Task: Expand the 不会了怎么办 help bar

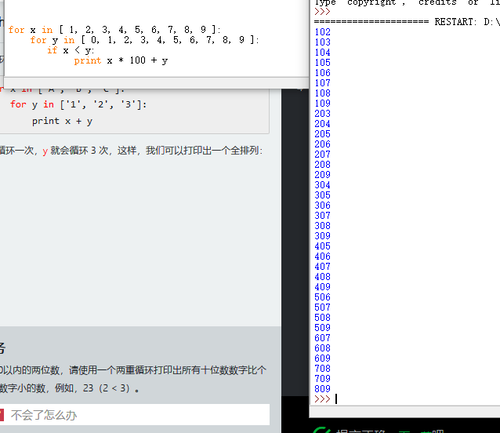Action: tap(135, 415)
